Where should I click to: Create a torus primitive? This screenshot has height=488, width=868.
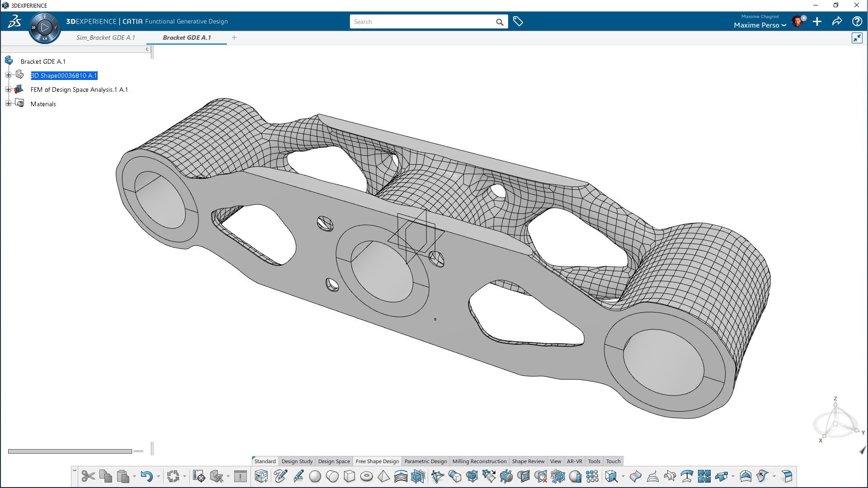point(367,476)
